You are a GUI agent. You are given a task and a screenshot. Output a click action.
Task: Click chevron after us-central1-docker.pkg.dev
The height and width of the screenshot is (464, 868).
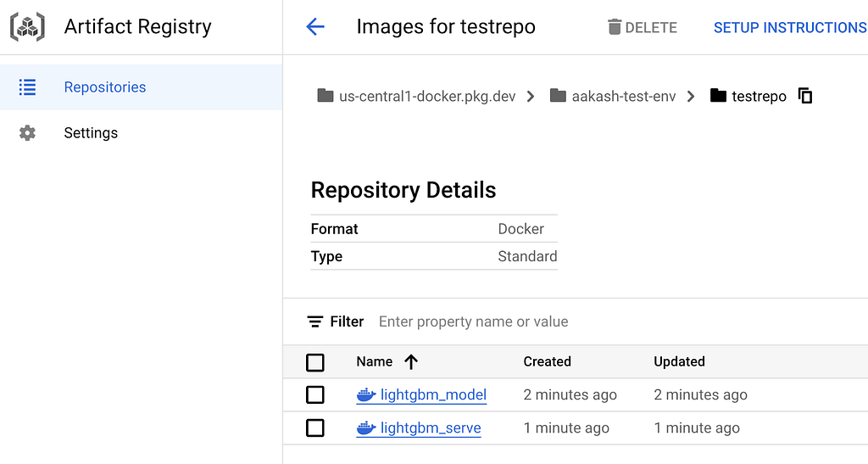[x=531, y=97]
